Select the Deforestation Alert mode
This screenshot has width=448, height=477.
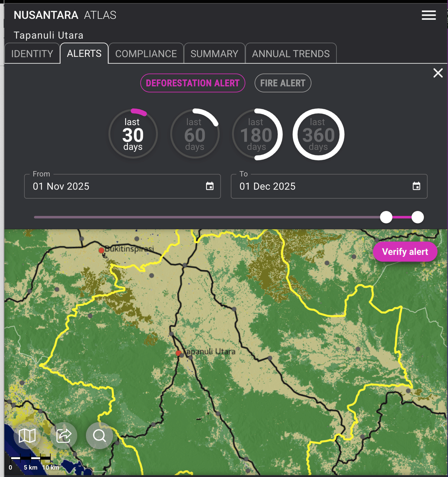click(x=193, y=83)
